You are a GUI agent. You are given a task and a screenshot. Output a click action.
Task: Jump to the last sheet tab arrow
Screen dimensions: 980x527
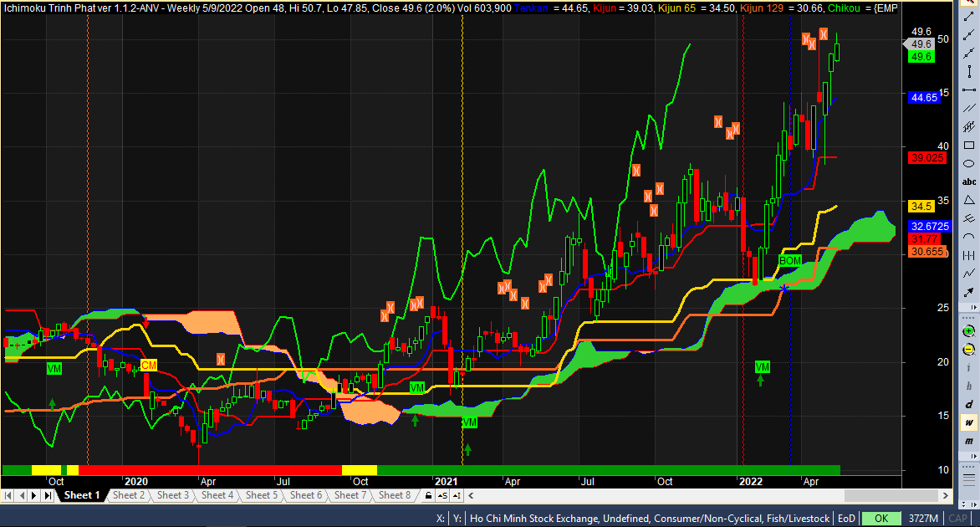(48, 496)
